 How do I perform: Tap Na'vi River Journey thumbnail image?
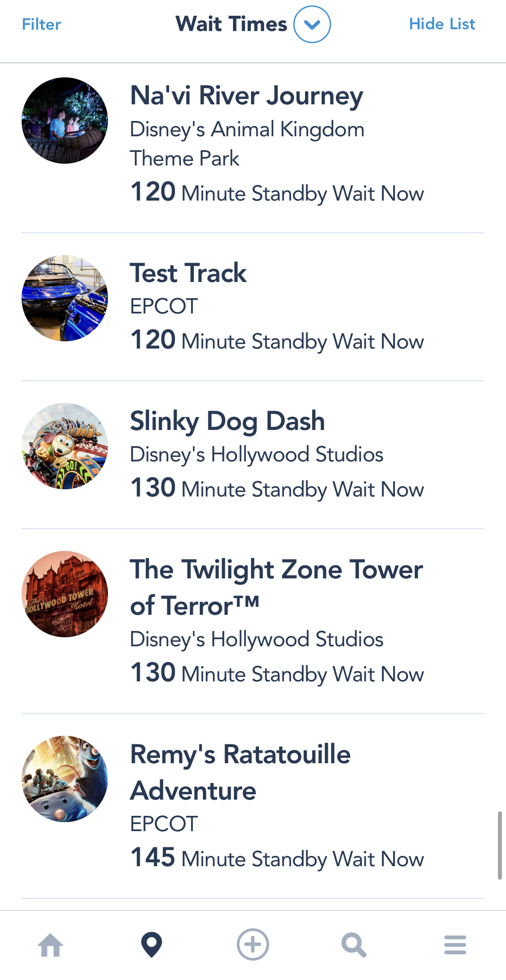point(65,121)
